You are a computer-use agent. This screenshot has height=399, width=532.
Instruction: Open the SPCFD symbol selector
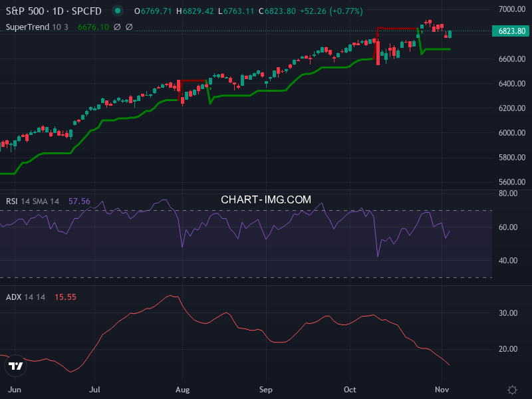[85, 11]
